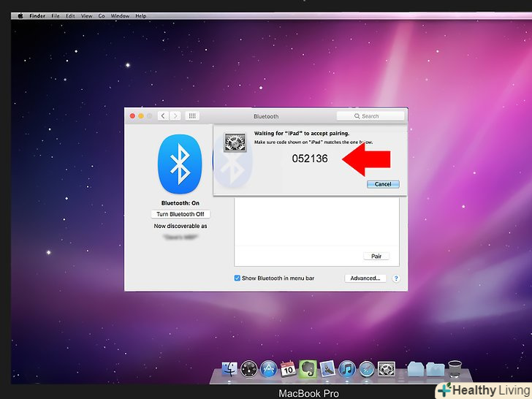Click the Apple menu icon
The width and height of the screenshot is (532, 399).
coord(20,15)
